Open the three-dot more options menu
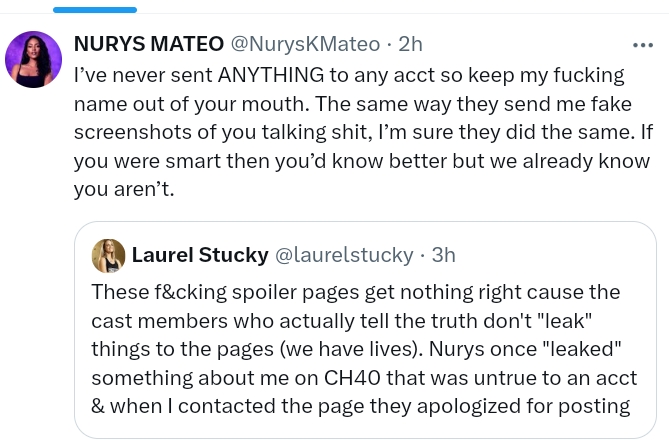The height and width of the screenshot is (440, 669). (643, 45)
